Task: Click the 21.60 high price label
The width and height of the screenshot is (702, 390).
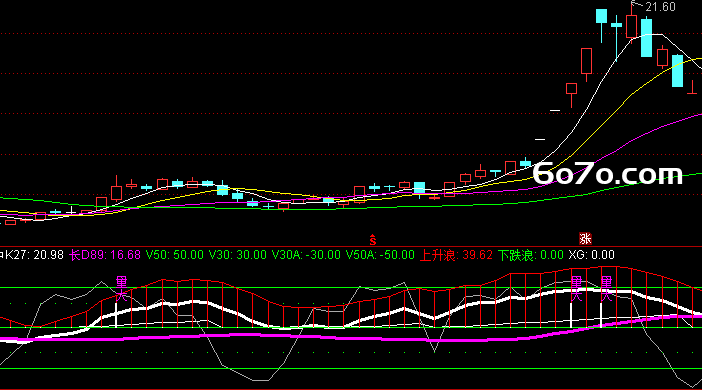Action: (660, 7)
